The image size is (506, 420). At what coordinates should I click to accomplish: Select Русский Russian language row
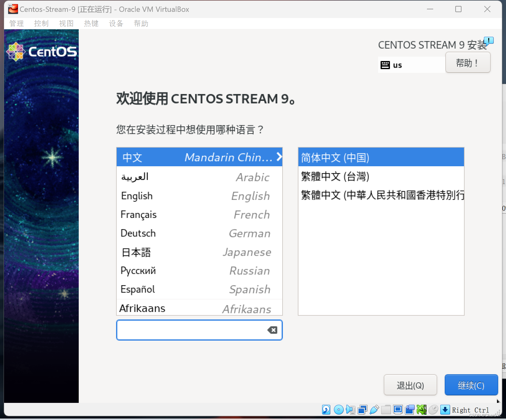click(x=199, y=271)
